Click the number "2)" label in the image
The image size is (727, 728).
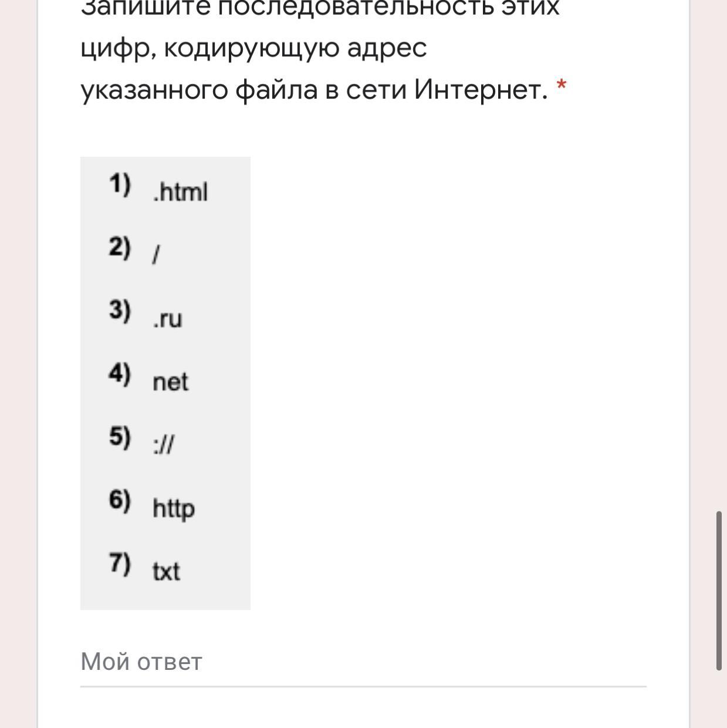tap(120, 247)
